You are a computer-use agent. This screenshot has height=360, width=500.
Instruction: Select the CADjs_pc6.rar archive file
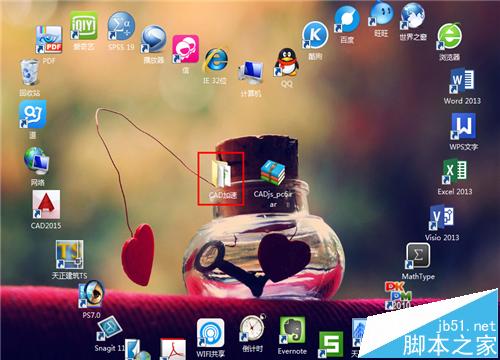click(273, 173)
